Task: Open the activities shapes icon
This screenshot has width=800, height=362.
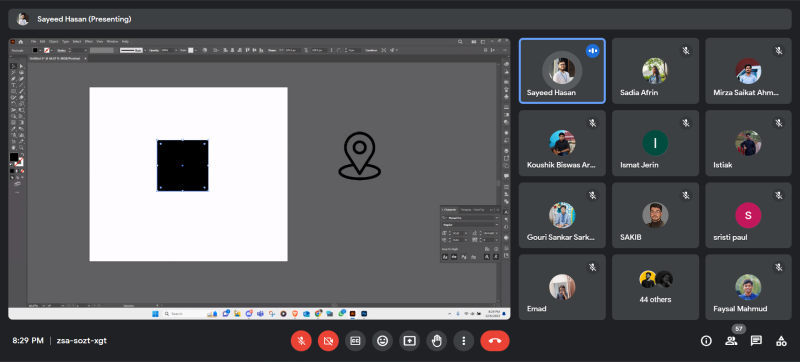Action: pos(781,341)
